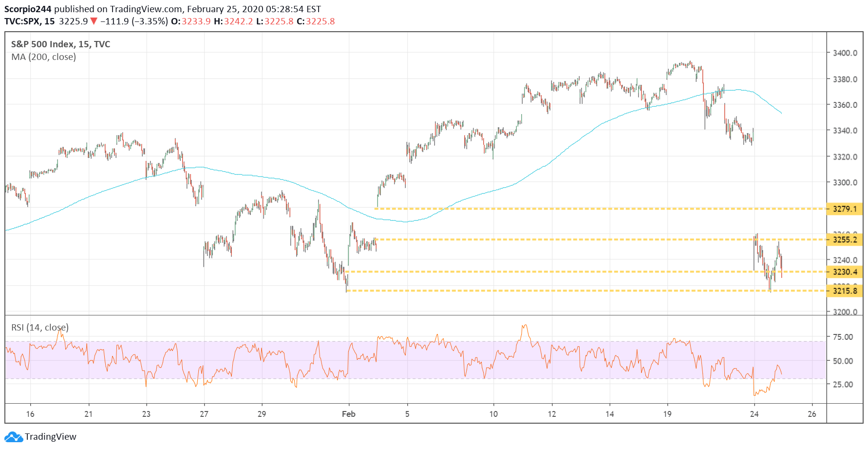
Task: Select the 3255.2 price level label
Action: pyautogui.click(x=845, y=239)
